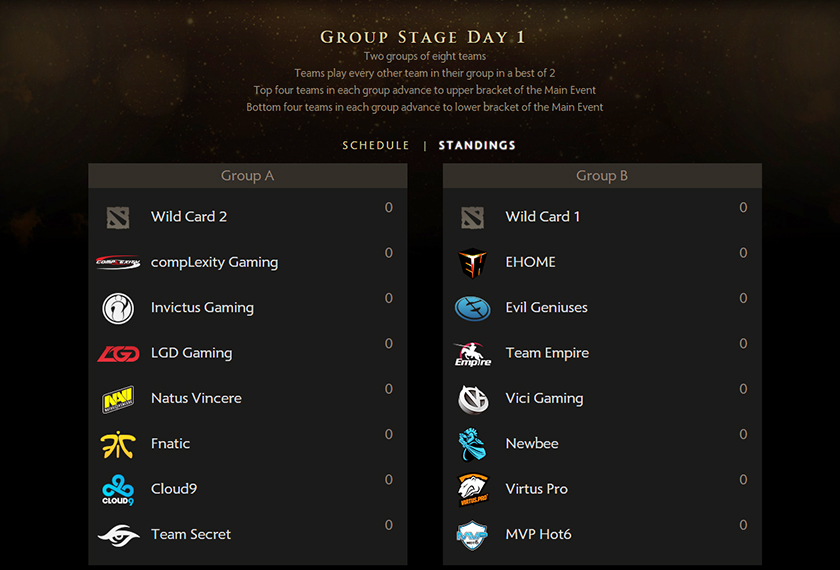Click the Team Empire logo

(472, 353)
